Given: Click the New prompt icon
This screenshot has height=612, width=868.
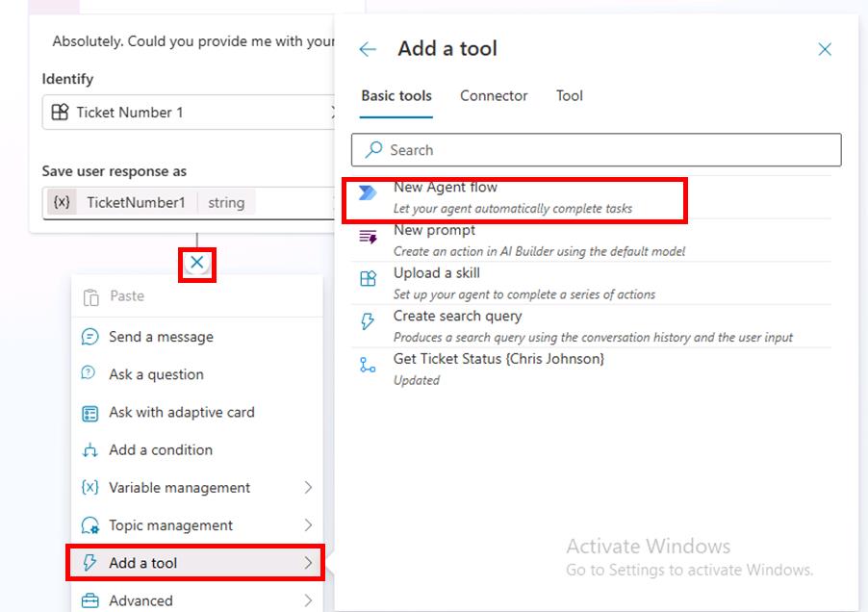Looking at the screenshot, I should 368,237.
